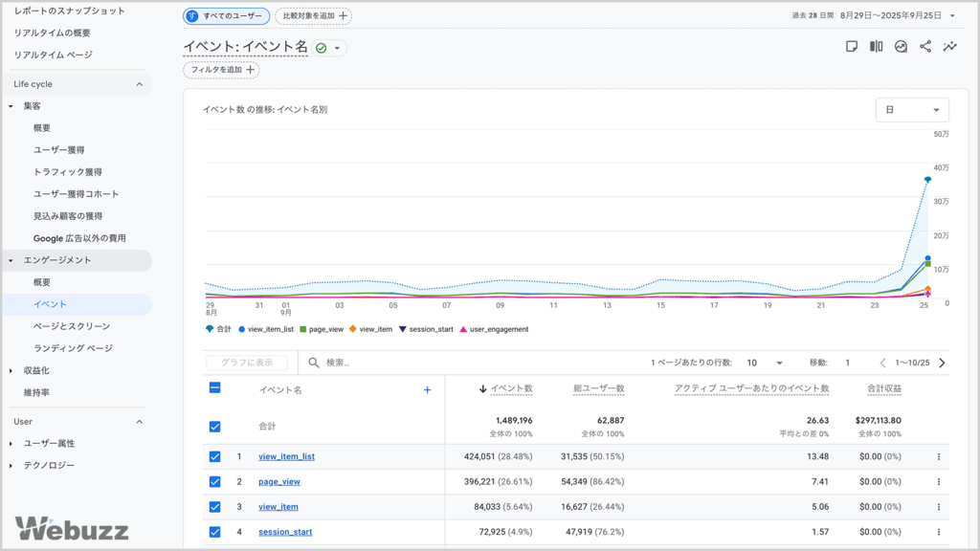This screenshot has height=551, width=980.
Task: Open the view_item event link
Action: 278,507
